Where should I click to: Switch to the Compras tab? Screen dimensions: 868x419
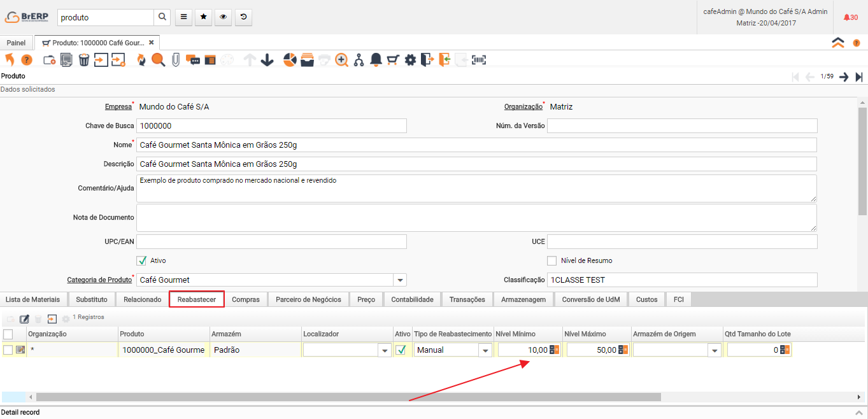point(245,299)
